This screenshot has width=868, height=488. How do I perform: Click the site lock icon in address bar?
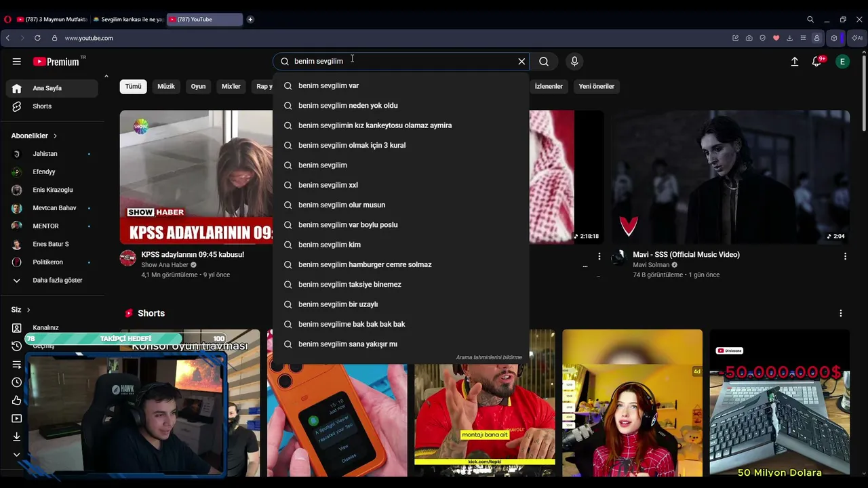(54, 38)
